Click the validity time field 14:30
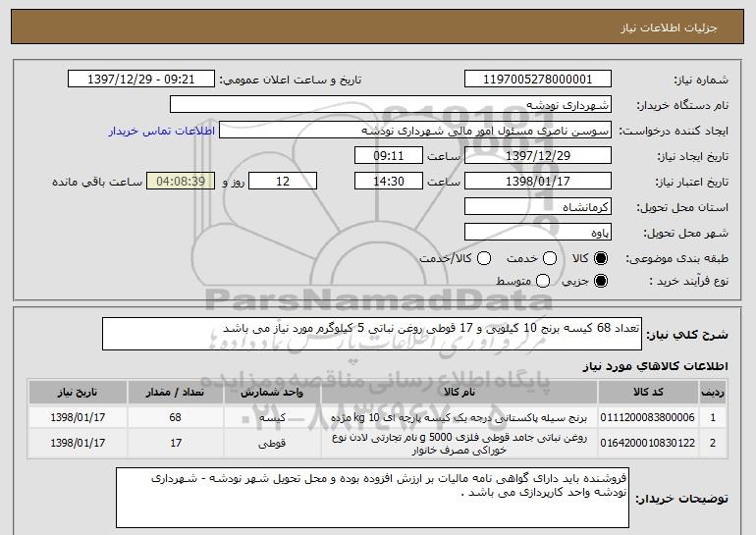This screenshot has height=535, width=756. (389, 182)
